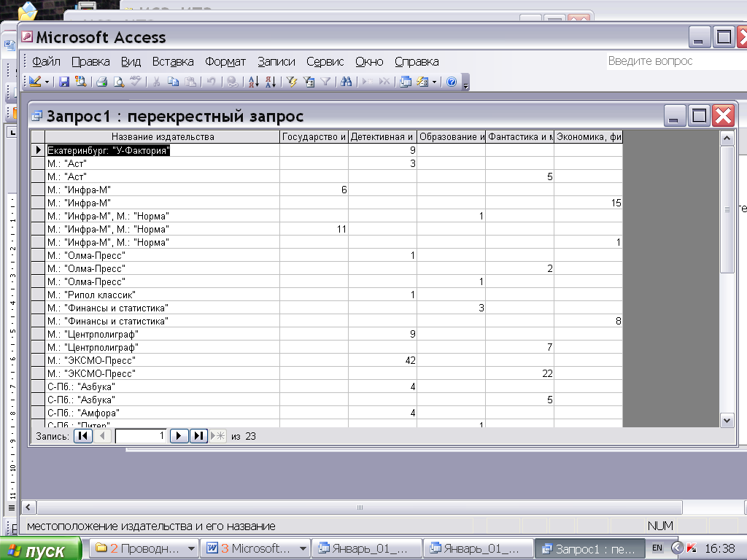This screenshot has height=560, width=747.
Task: Open Filter By Form icon
Action: coord(309,82)
